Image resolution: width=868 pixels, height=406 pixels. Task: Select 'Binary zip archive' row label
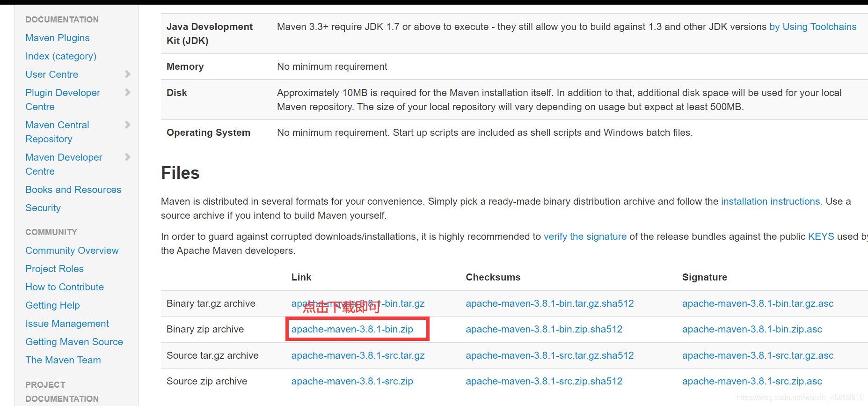[205, 329]
